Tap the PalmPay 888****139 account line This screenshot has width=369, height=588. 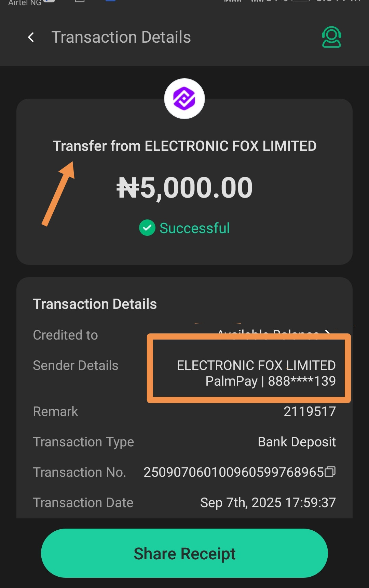[x=270, y=381]
